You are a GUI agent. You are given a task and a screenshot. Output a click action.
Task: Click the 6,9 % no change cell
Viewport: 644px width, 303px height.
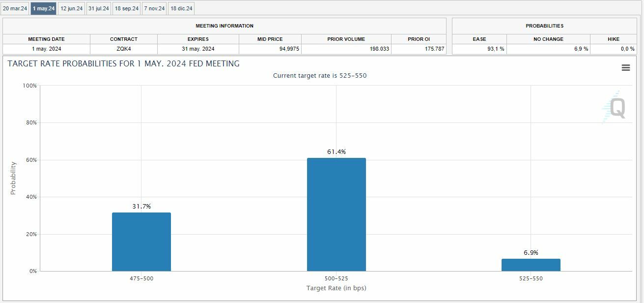coord(548,49)
